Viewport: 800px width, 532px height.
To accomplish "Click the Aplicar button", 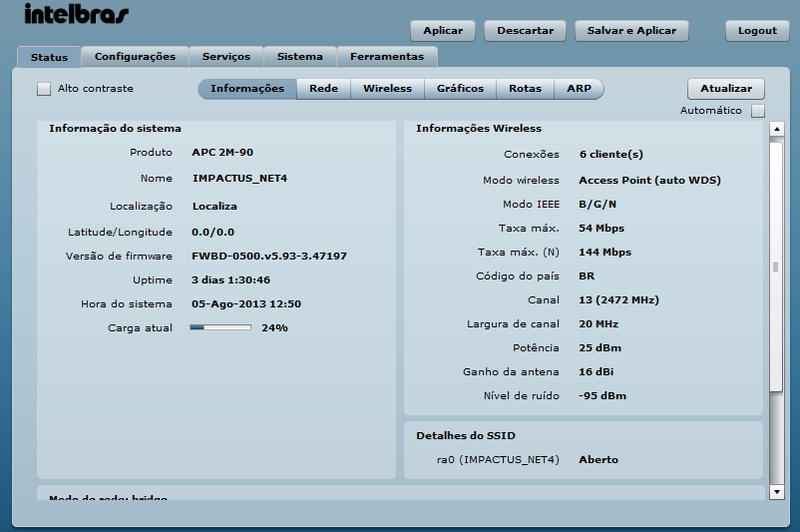I will click(x=443, y=31).
